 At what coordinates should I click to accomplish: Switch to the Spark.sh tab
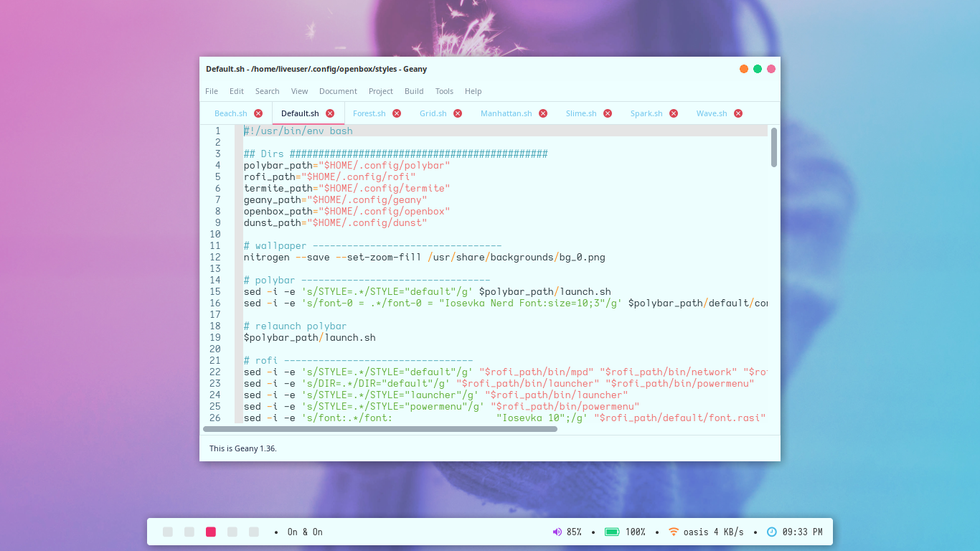[x=646, y=113]
